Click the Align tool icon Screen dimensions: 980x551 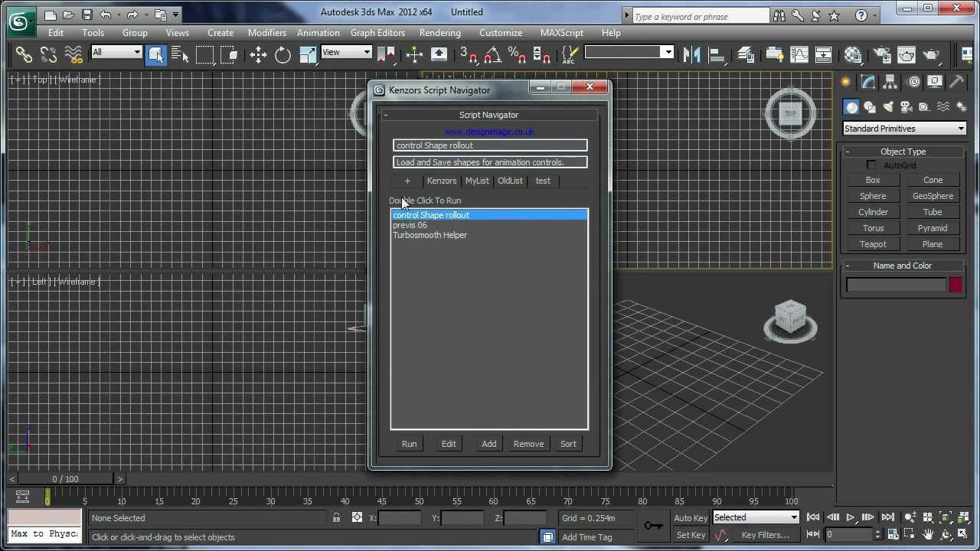point(717,54)
